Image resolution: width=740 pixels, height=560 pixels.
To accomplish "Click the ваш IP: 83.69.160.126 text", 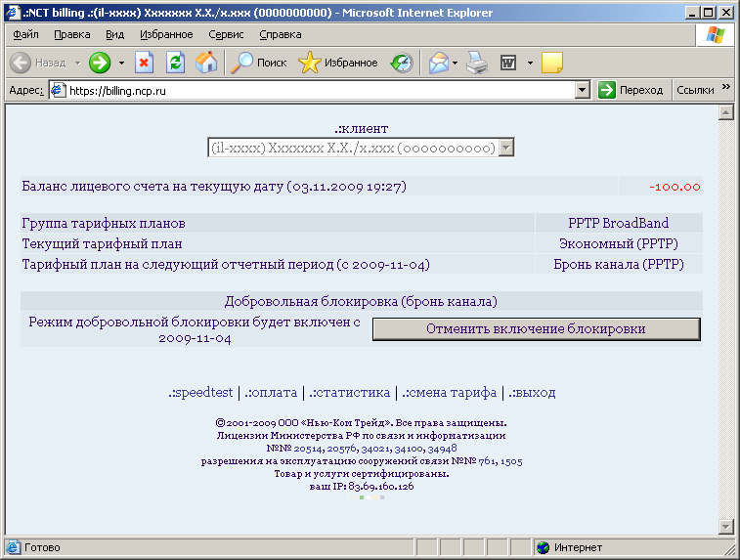I will pos(362,487).
